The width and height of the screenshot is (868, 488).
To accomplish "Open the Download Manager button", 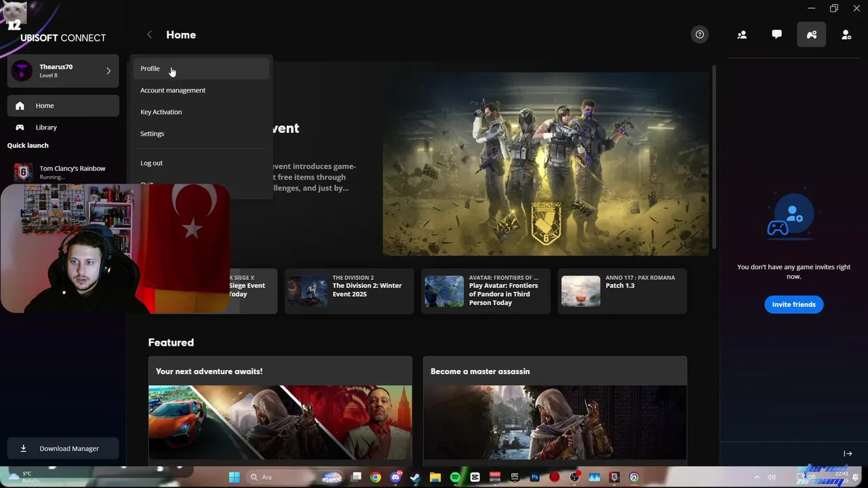I will point(63,449).
